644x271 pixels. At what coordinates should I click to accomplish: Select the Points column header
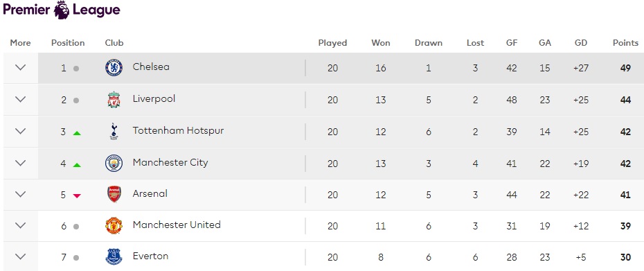tap(625, 43)
